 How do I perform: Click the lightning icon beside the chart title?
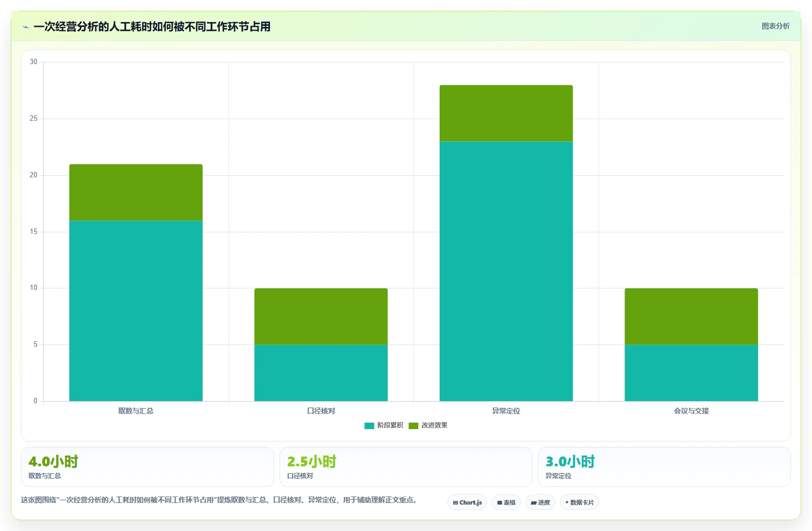coord(25,27)
